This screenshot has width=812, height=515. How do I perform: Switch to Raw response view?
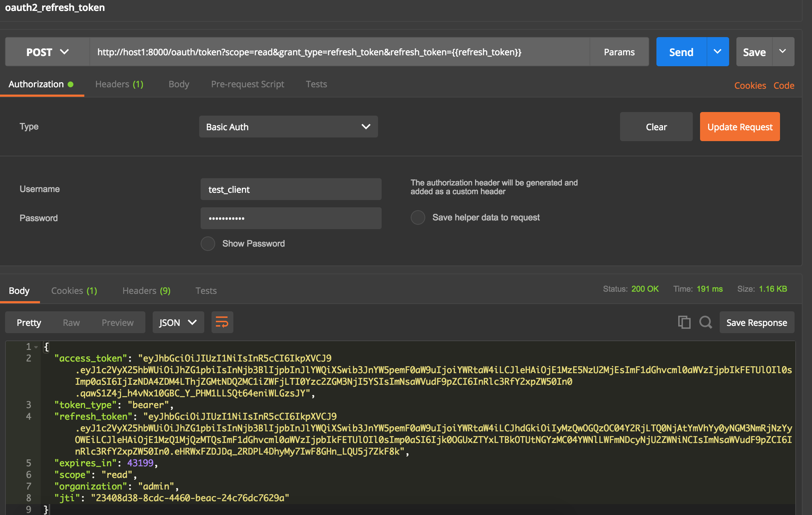71,323
